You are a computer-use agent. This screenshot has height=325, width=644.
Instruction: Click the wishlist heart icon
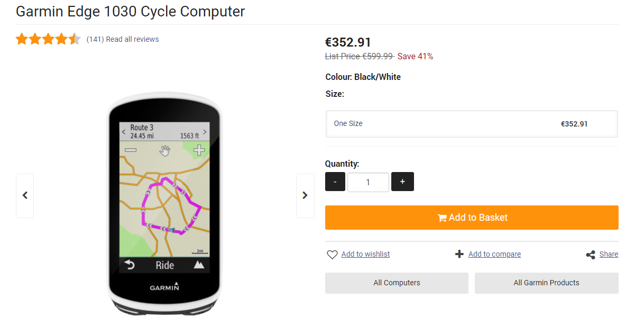[x=332, y=255]
